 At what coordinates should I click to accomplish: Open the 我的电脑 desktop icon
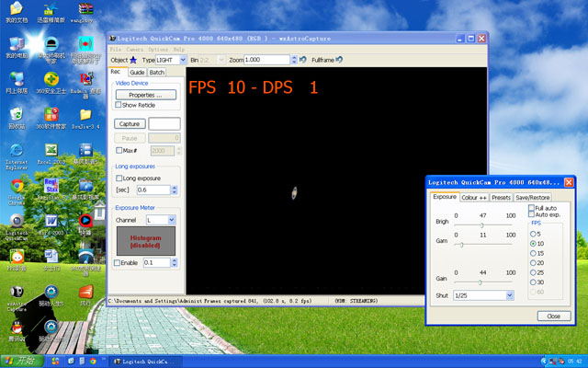[17, 44]
